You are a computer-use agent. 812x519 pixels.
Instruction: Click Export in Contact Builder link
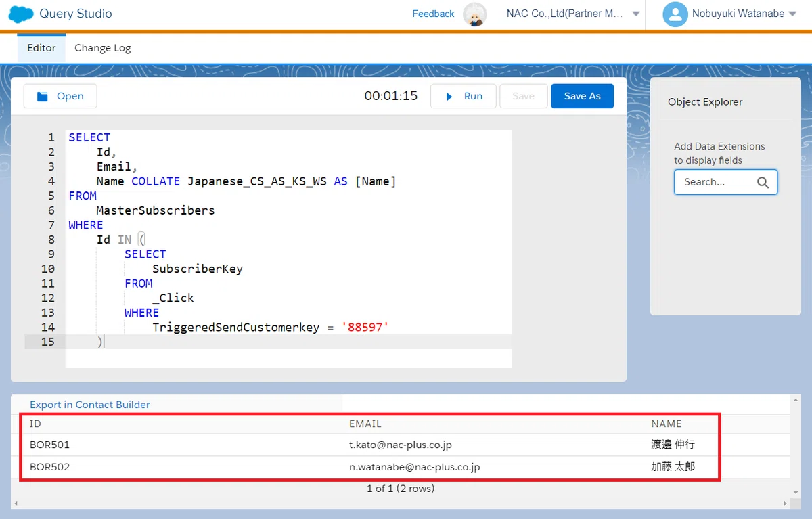click(x=90, y=405)
